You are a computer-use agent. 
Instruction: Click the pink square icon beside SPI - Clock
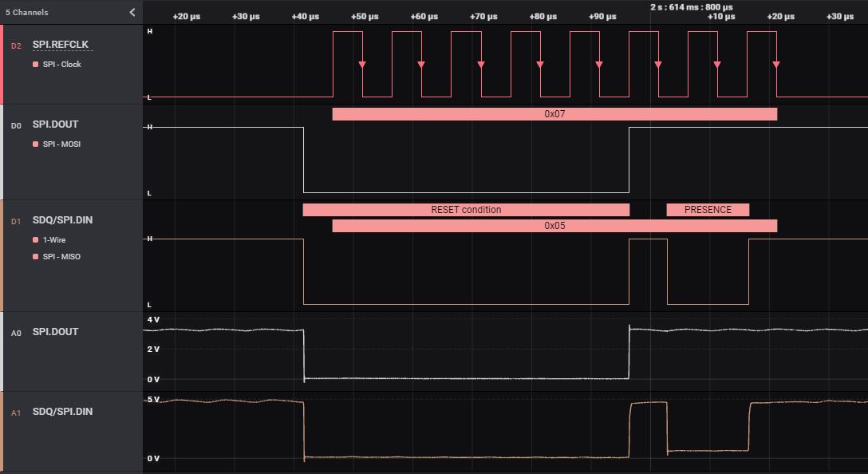36,65
